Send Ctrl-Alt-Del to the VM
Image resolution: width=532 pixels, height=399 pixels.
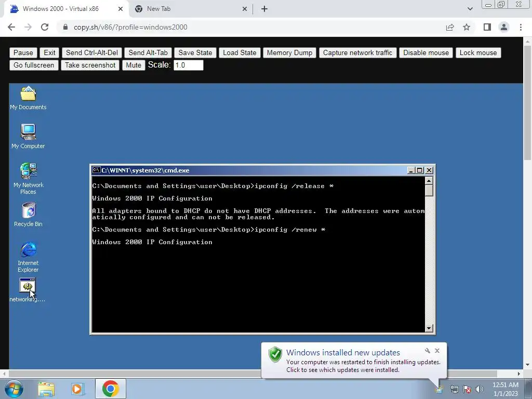pos(92,52)
